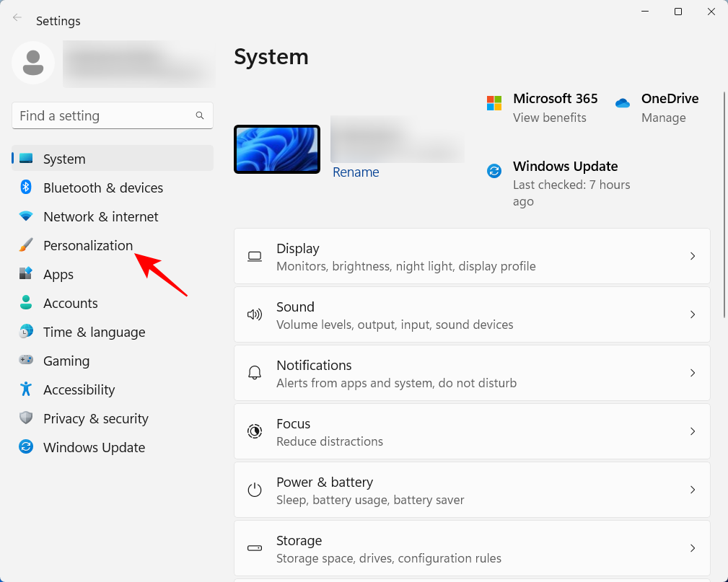Click the Personalization paintbrush icon
This screenshot has height=582, width=728.
pos(25,245)
